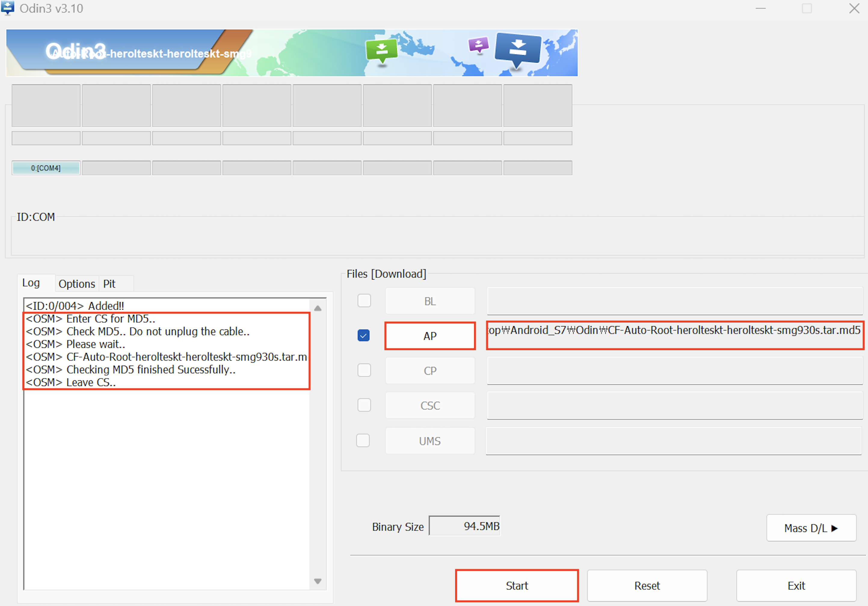The width and height of the screenshot is (868, 606).
Task: Enable the CSC checkbox
Action: tap(364, 405)
